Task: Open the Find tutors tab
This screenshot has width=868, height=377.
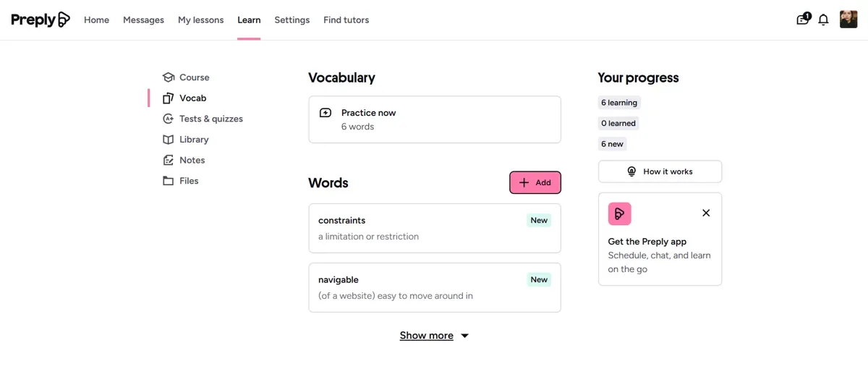Action: [x=346, y=20]
